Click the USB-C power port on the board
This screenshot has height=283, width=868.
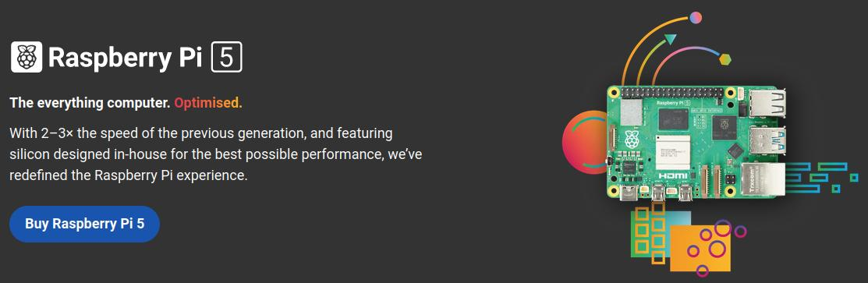click(629, 193)
